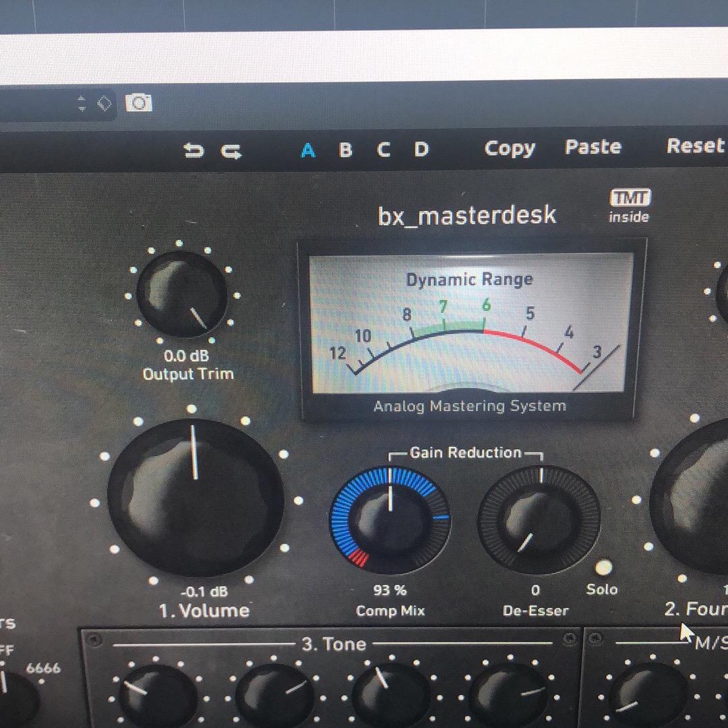Viewport: 728px width, 728px height.
Task: Click the Dynamic Range meter display
Action: [x=470, y=323]
